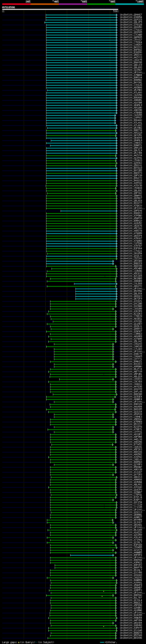The width and height of the screenshot is (146, 644).
Task: Select the UniRef100_Q1YGL4 label
Action: [x=131, y=600]
